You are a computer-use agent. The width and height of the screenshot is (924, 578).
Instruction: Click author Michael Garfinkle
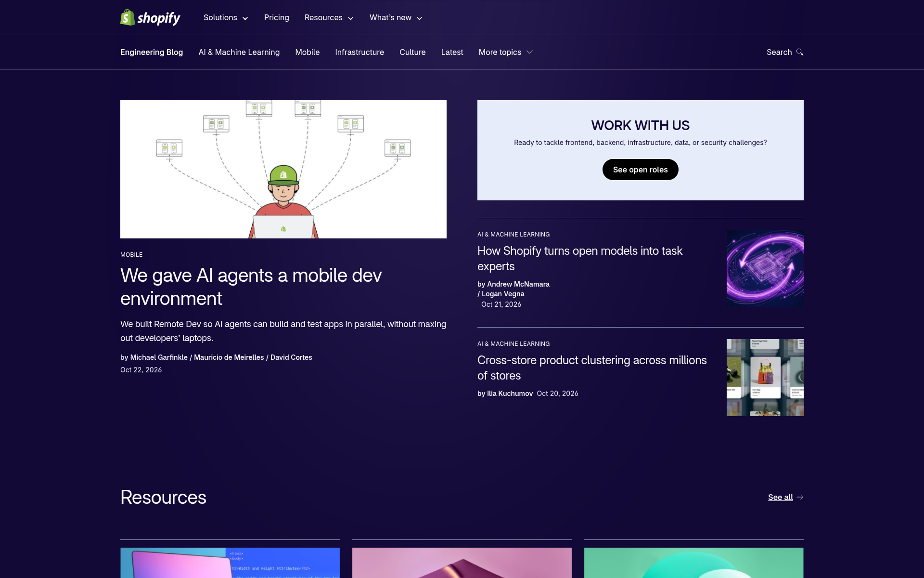click(159, 357)
